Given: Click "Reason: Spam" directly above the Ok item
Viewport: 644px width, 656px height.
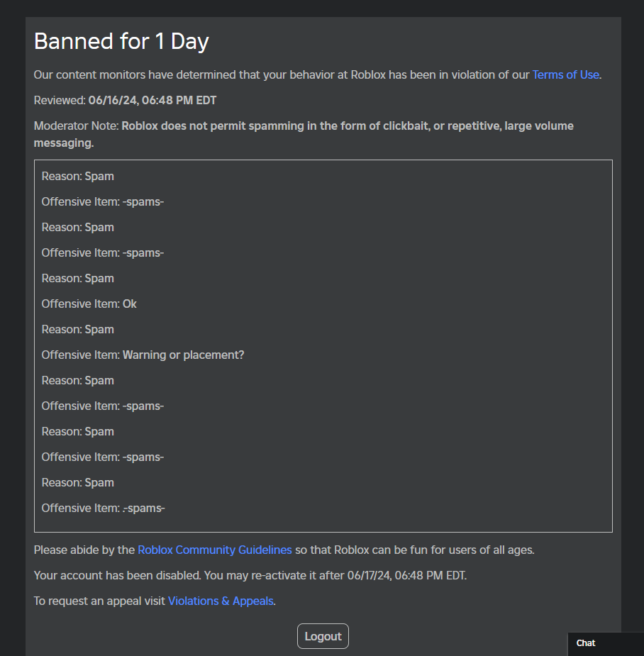Looking at the screenshot, I should (x=78, y=278).
